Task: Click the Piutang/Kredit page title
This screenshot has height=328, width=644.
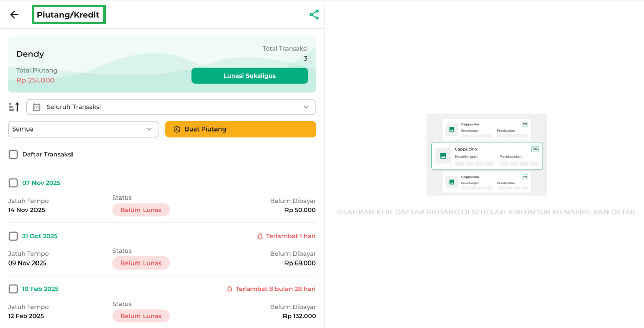Action: [68, 15]
